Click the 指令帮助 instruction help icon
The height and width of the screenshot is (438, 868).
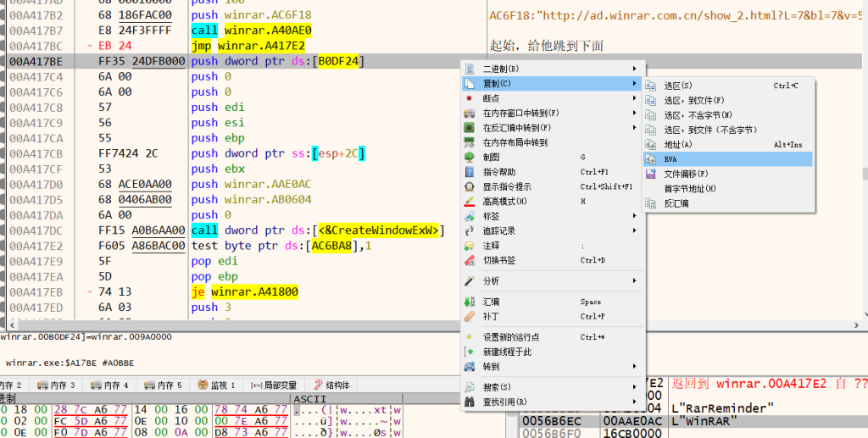(470, 172)
